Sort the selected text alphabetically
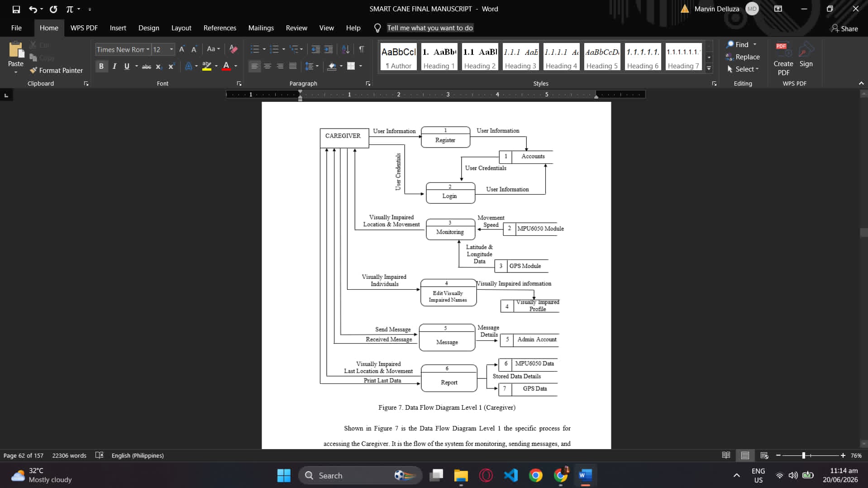 click(346, 49)
